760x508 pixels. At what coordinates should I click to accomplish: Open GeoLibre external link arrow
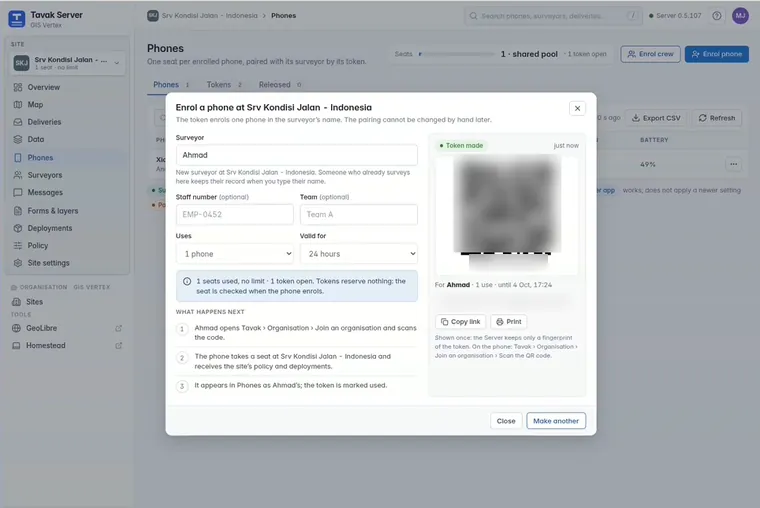(x=118, y=328)
